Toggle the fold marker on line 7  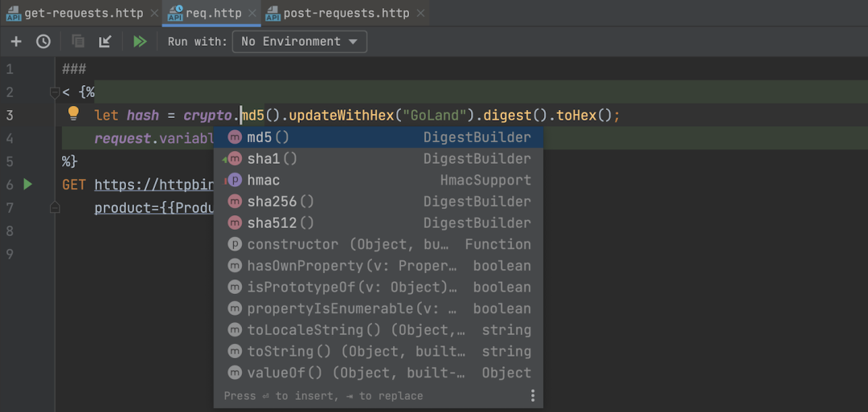coord(55,208)
